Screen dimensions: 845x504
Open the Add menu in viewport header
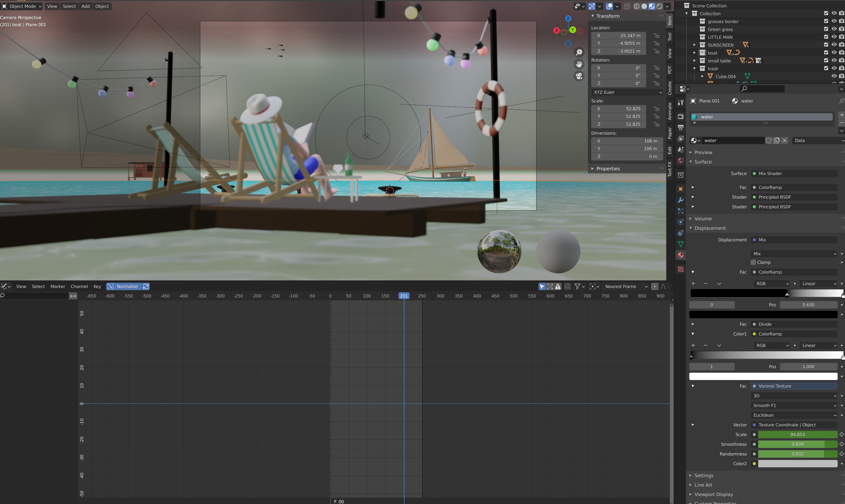pos(86,6)
